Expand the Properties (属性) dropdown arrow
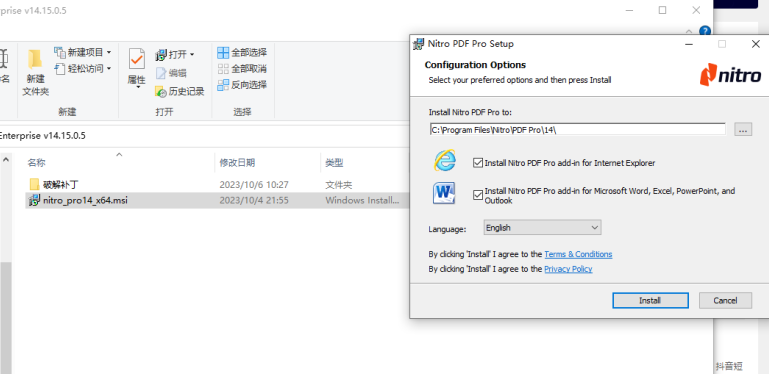Image resolution: width=769 pixels, height=374 pixels. [x=137, y=87]
